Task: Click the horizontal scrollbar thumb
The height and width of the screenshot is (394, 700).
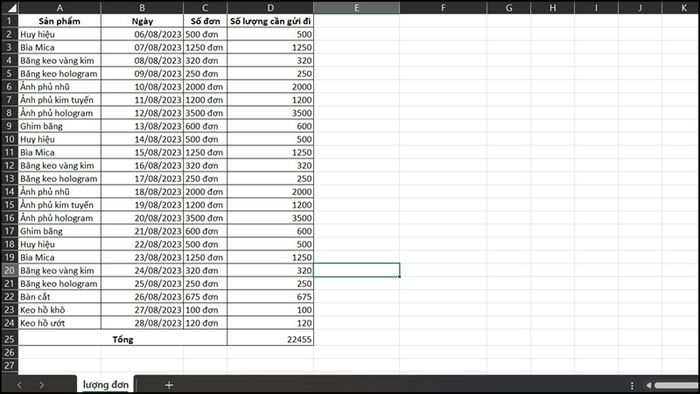Action: 677,386
